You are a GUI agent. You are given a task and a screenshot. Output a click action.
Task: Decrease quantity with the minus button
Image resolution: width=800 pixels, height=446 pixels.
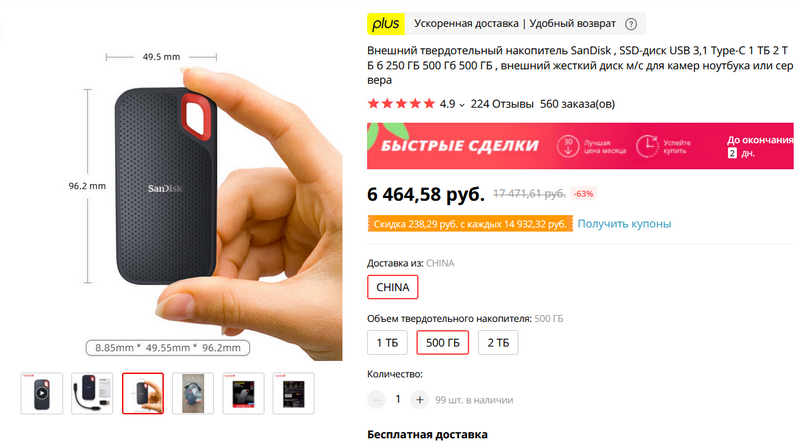pos(377,400)
